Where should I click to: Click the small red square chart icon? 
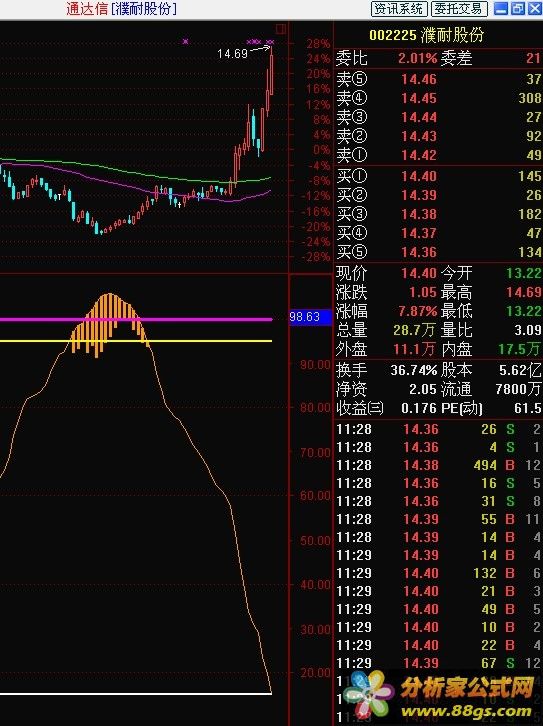tap(281, 29)
